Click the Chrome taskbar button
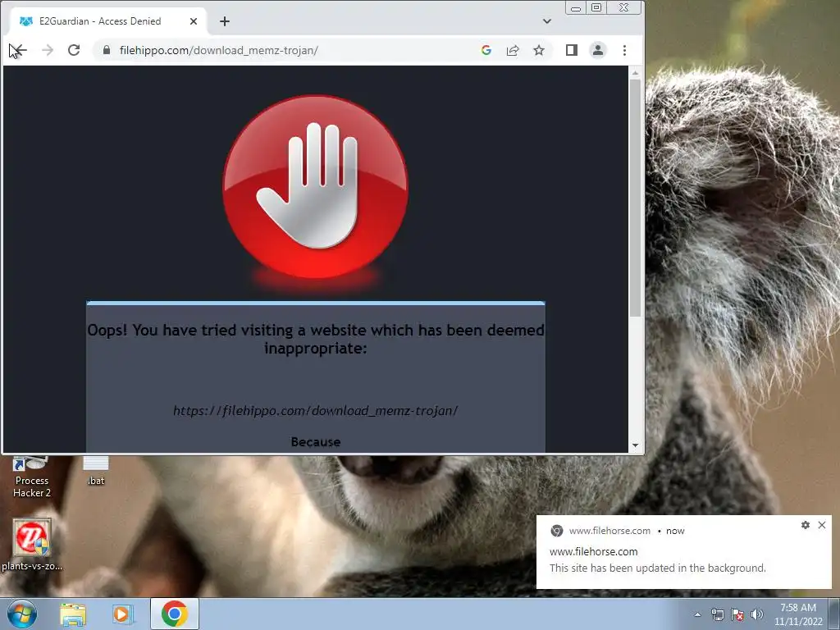 pyautogui.click(x=174, y=614)
